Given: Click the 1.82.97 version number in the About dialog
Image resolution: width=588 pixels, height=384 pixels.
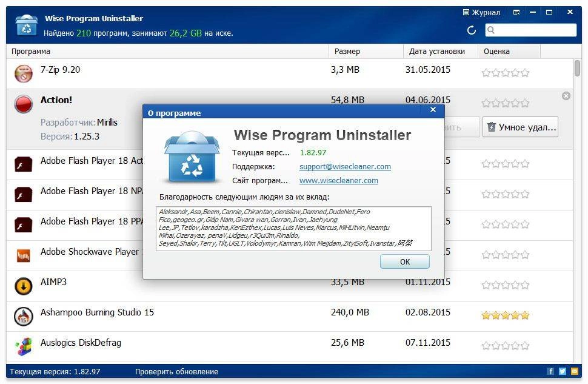Looking at the screenshot, I should pyautogui.click(x=313, y=153).
